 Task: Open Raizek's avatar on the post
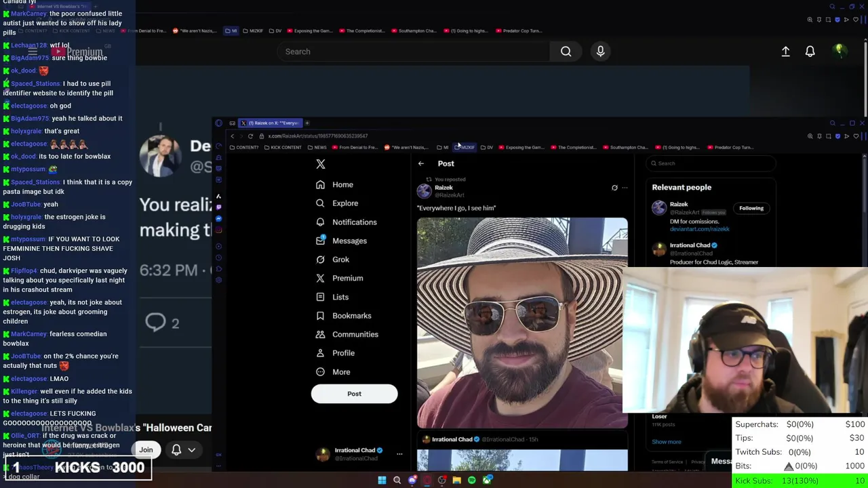[x=424, y=191]
